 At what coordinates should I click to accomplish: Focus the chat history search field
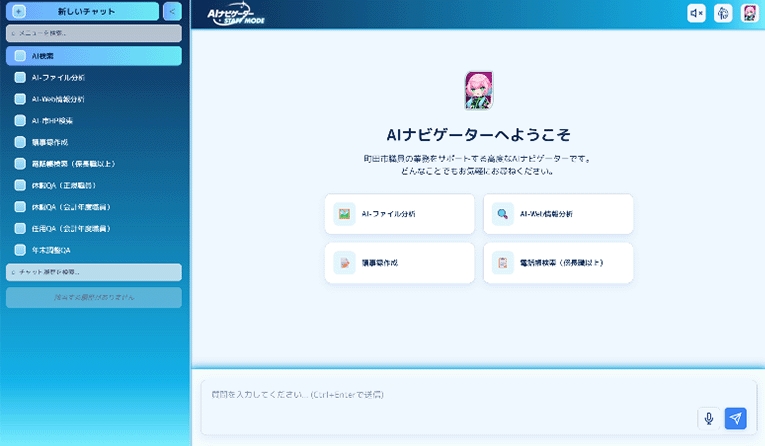tap(93, 272)
